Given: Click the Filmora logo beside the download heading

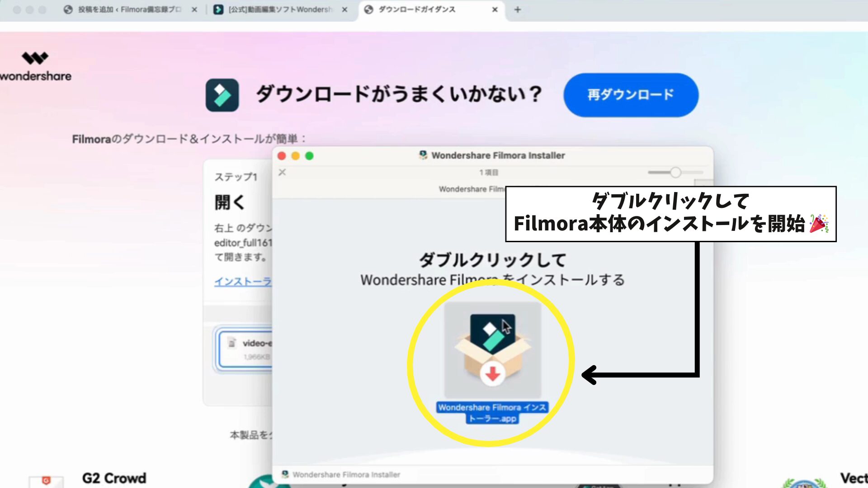Looking at the screenshot, I should click(x=222, y=95).
